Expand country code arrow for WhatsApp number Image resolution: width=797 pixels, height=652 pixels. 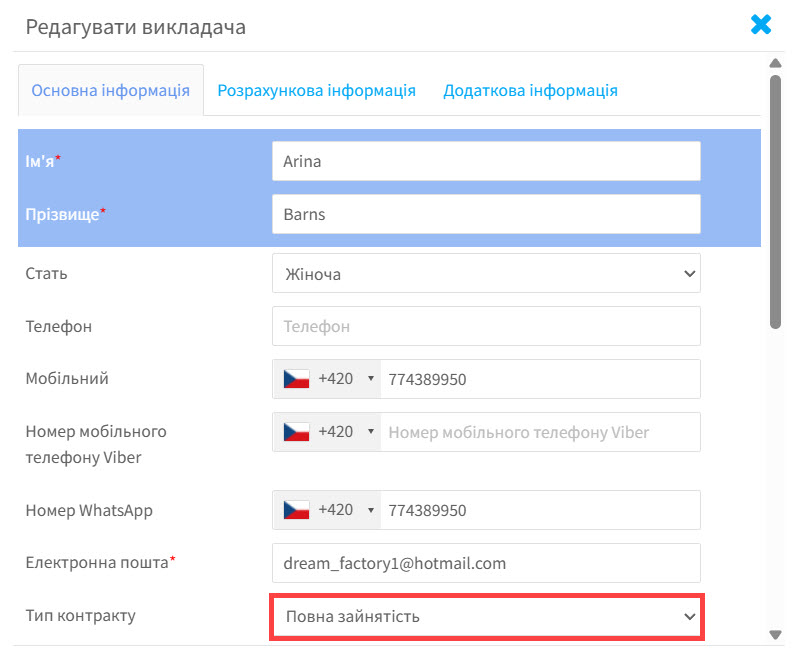(371, 510)
